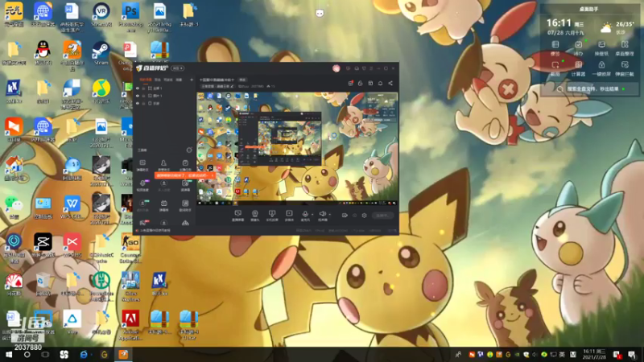
Task: Click pencil edit icon beside stream title
Action: [x=232, y=87]
